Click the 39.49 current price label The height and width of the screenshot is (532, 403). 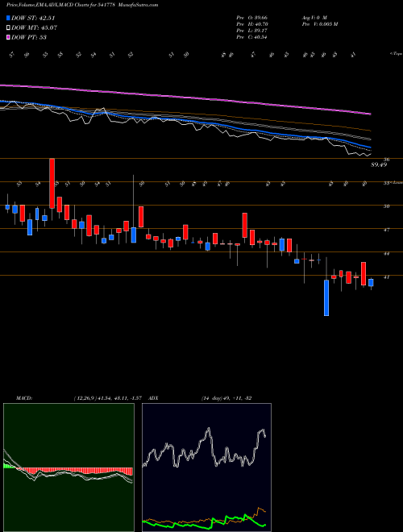pos(379,164)
